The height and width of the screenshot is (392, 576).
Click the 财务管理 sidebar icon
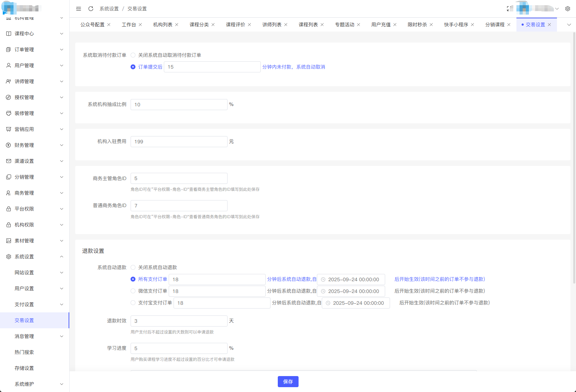9,145
